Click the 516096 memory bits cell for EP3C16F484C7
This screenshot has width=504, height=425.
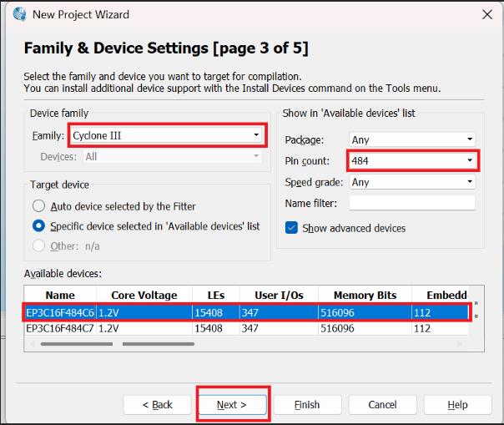365,328
